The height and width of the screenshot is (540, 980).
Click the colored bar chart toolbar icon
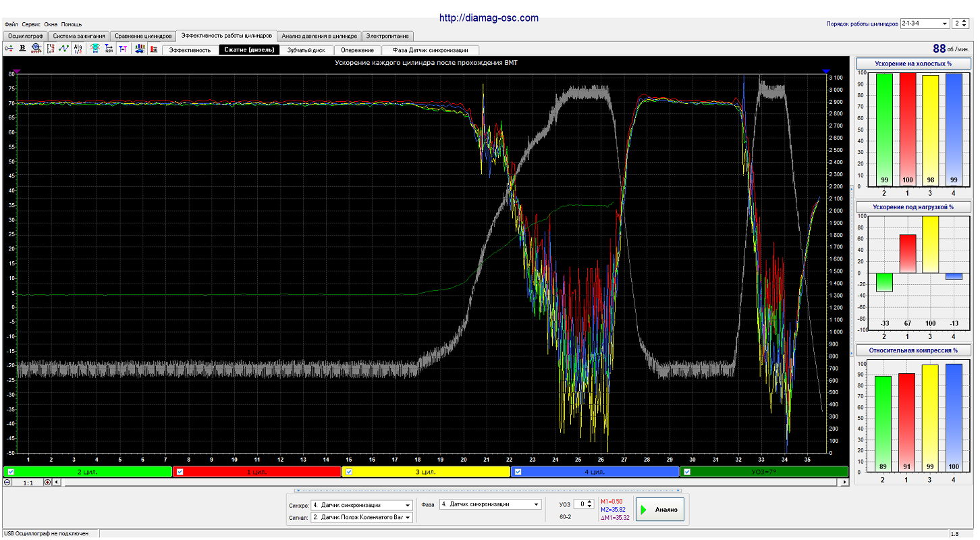tap(140, 49)
